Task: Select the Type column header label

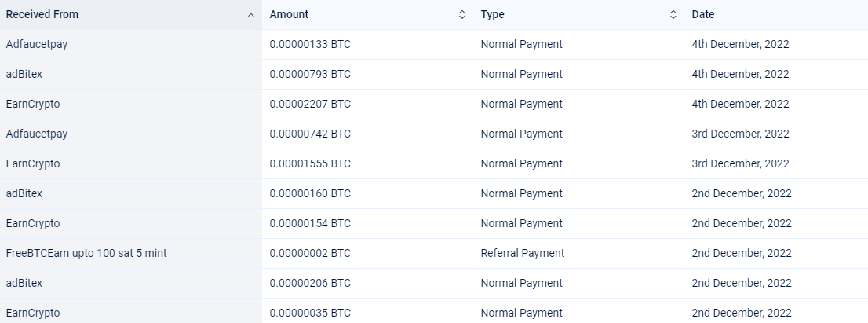Action: pyautogui.click(x=492, y=14)
